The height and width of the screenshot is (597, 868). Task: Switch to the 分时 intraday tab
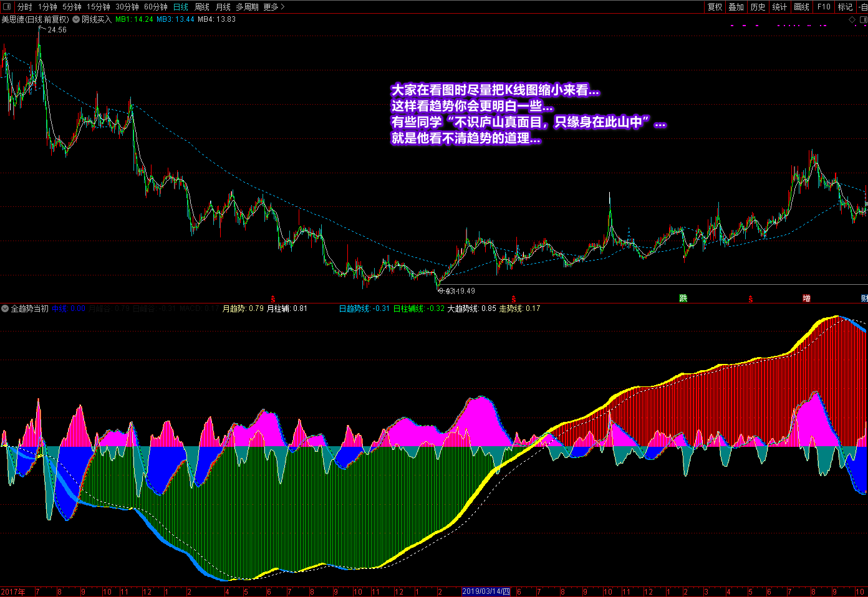click(x=24, y=7)
